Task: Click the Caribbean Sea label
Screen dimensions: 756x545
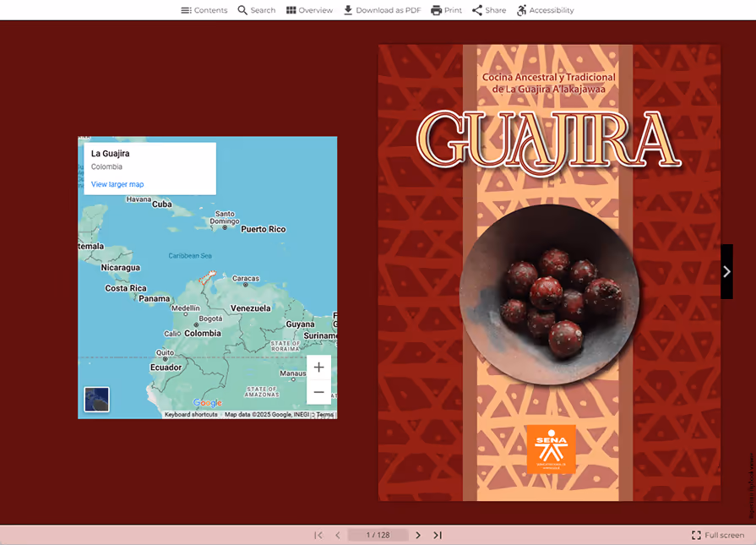Action: point(190,256)
